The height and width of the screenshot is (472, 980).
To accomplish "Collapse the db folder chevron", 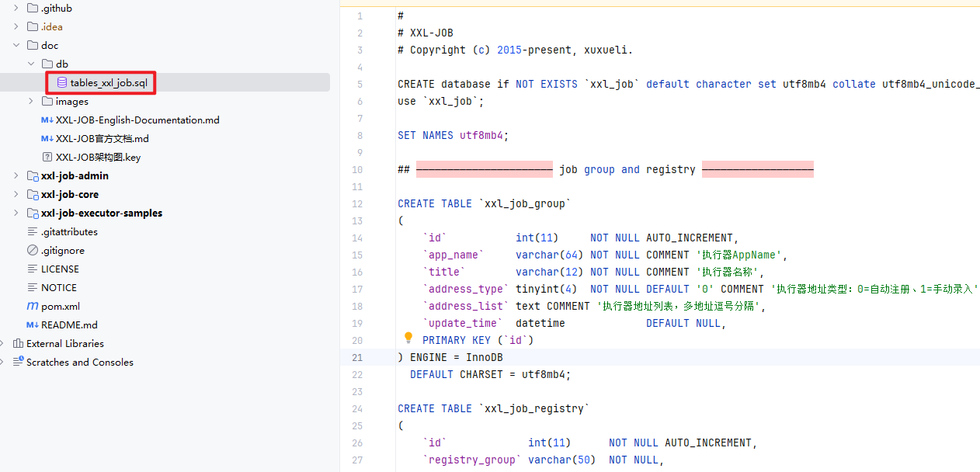I will (31, 64).
